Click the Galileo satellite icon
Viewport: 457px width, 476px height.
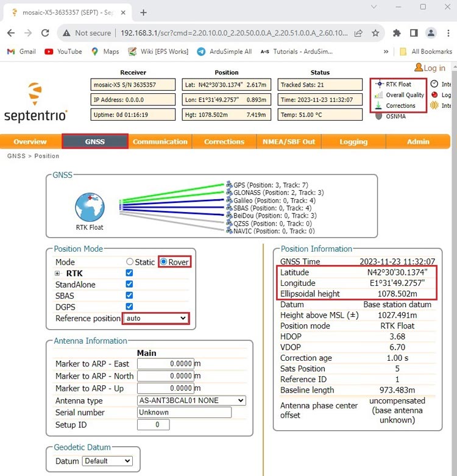click(229, 200)
